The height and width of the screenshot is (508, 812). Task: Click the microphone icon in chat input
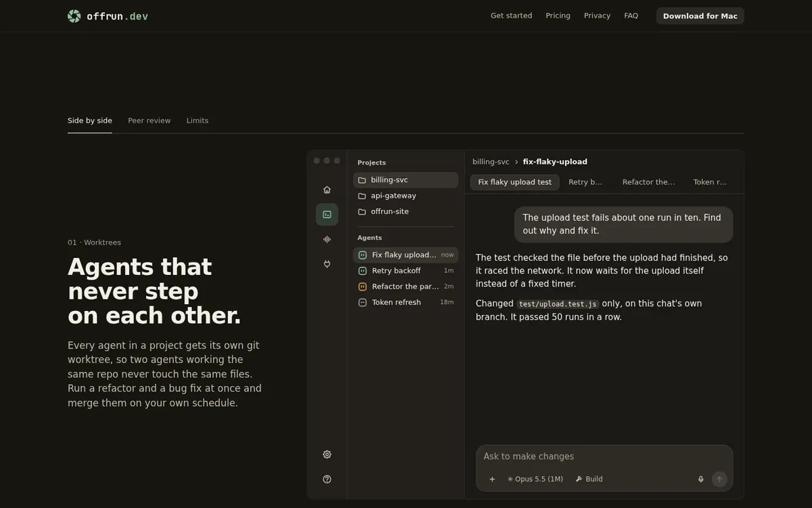pyautogui.click(x=701, y=479)
